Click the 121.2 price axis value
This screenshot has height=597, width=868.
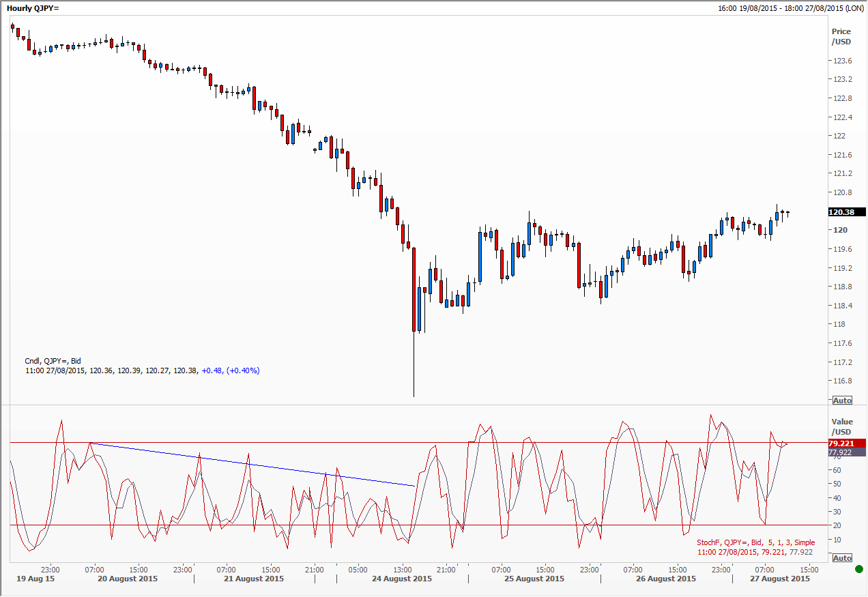[841, 173]
